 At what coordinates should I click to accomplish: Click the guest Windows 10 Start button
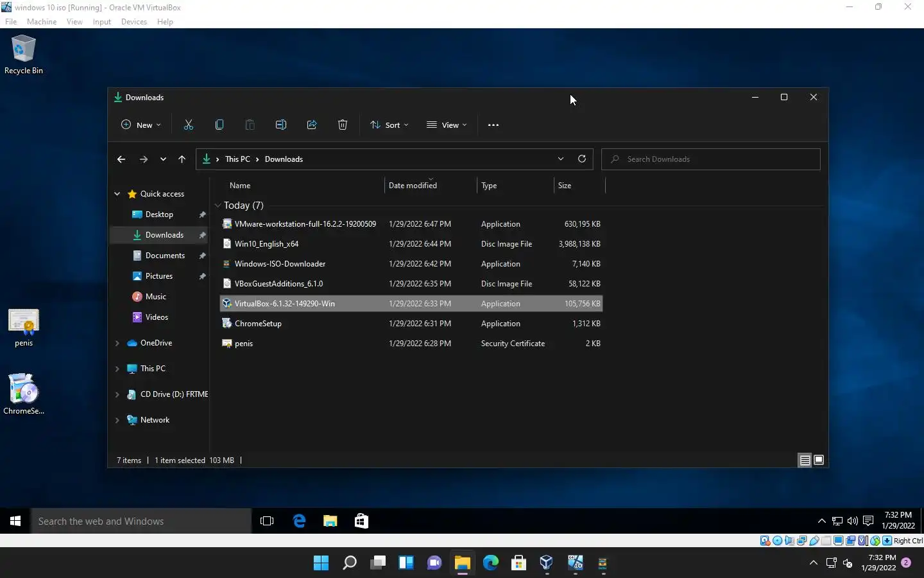point(15,521)
